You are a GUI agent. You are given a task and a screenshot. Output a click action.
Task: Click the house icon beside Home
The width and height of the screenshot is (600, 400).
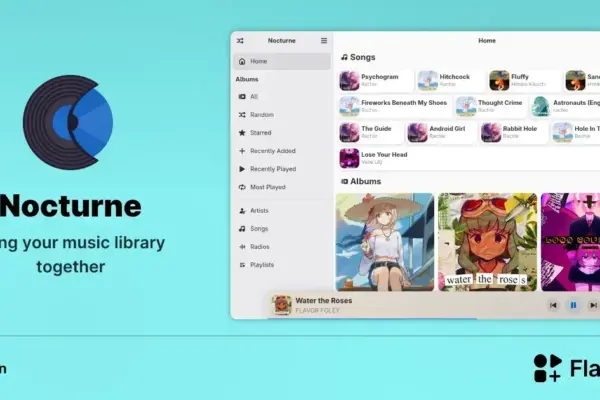(242, 61)
